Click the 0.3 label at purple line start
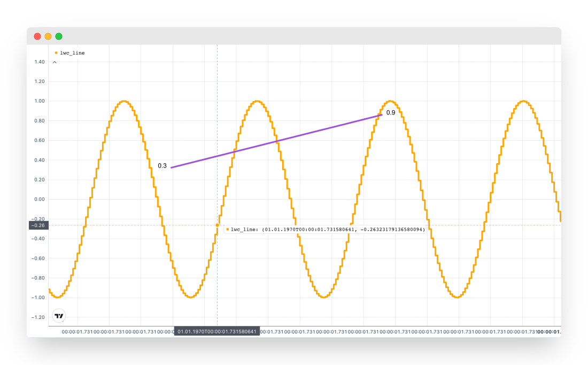This screenshot has width=588, height=365. [x=162, y=166]
